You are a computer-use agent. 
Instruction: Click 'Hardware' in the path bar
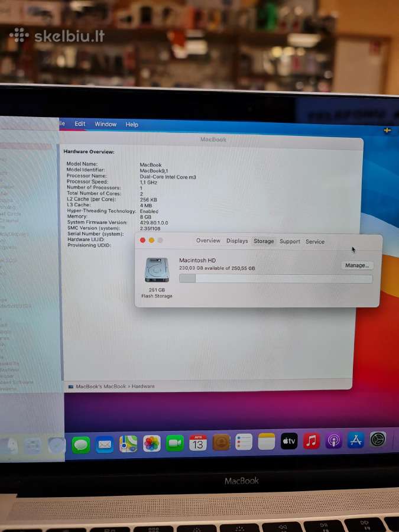(x=143, y=387)
